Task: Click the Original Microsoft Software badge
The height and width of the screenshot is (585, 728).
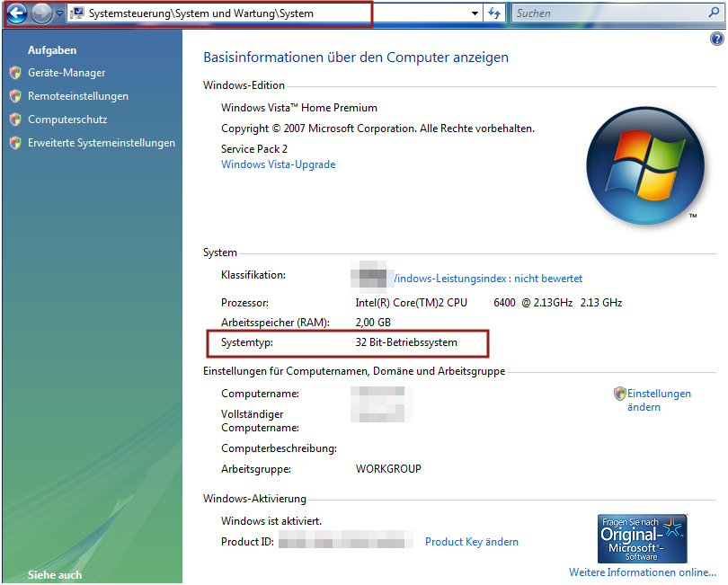Action: tap(643, 538)
